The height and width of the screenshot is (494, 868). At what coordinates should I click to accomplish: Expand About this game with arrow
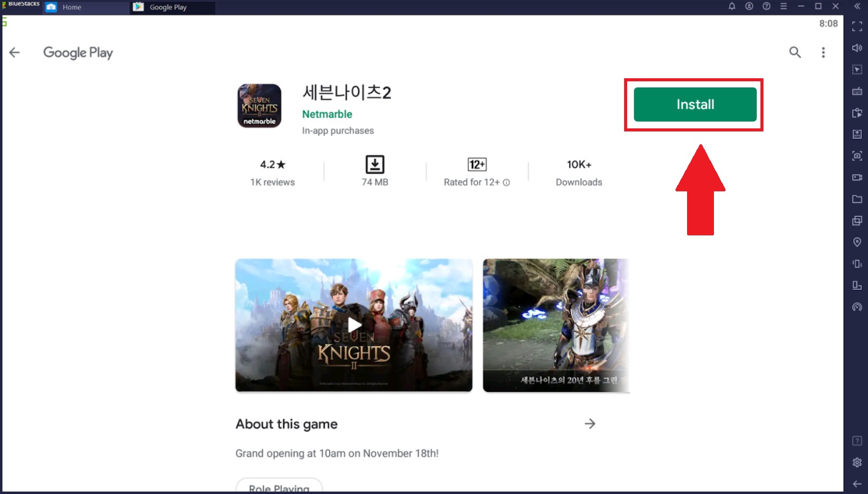[590, 424]
